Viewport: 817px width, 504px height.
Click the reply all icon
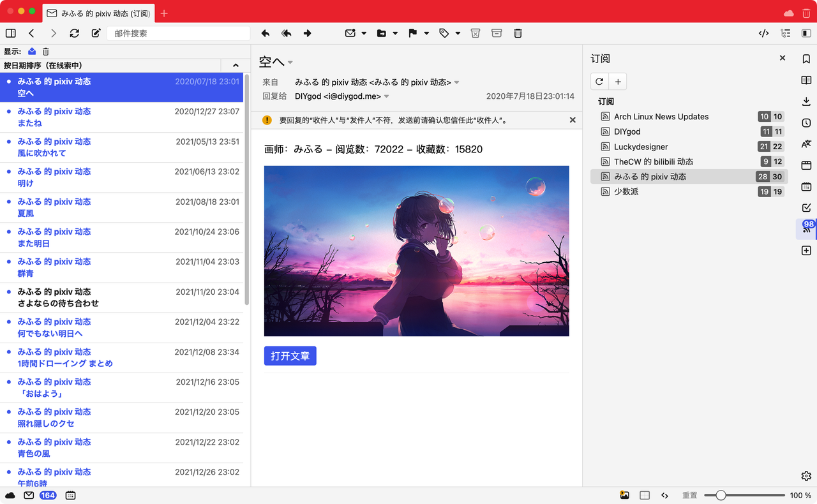coord(286,33)
